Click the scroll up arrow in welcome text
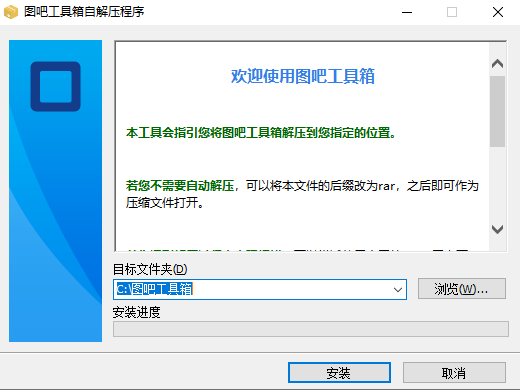This screenshot has width=520, height=390. (497, 64)
